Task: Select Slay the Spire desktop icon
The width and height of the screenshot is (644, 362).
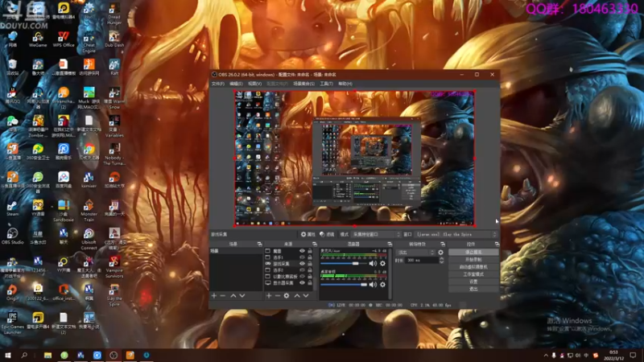Action: [114, 295]
